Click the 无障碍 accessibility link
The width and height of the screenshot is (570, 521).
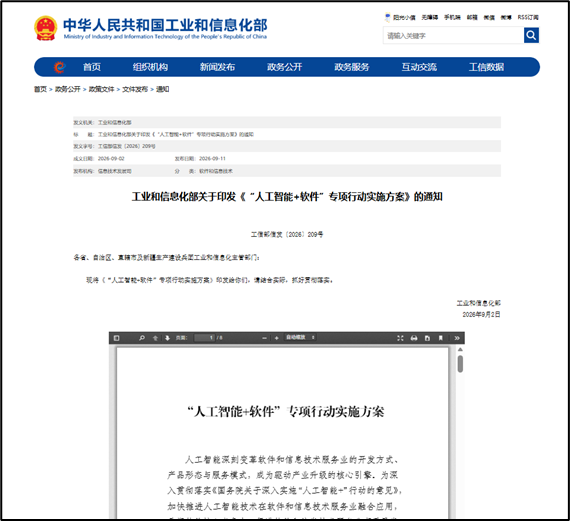[430, 17]
